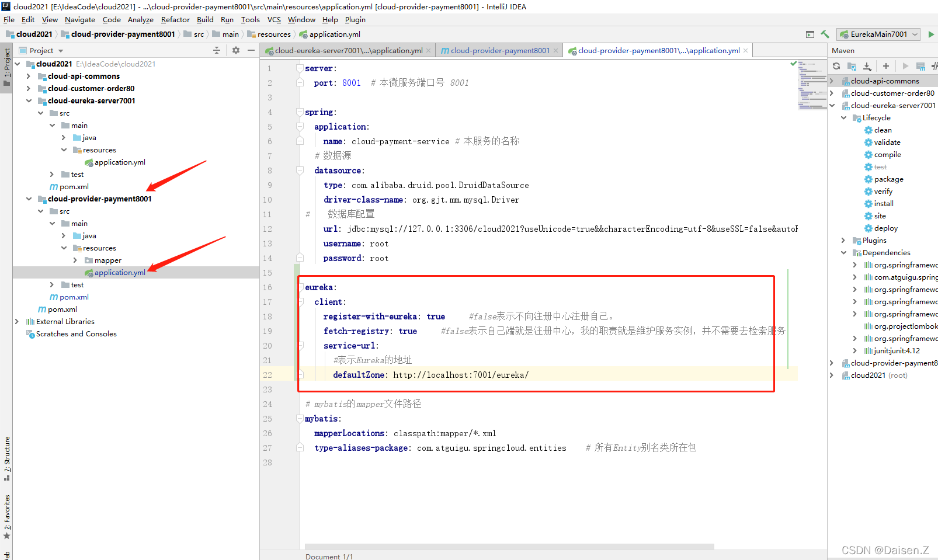Add a Maven project with plus icon

[x=886, y=66]
